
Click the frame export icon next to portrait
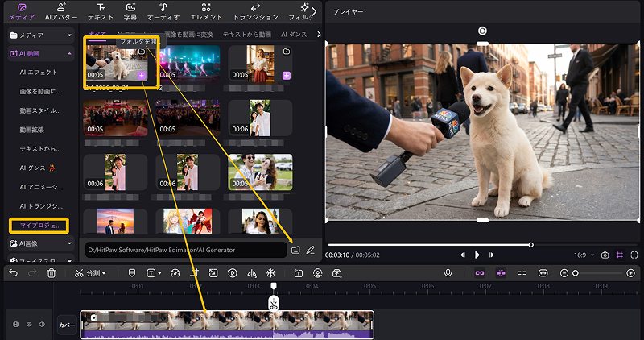336,273
